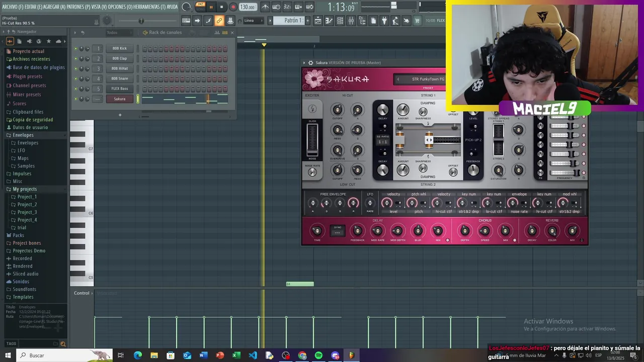This screenshot has width=644, height=362.
Task: Collapse My projects folder
Action: [24, 189]
